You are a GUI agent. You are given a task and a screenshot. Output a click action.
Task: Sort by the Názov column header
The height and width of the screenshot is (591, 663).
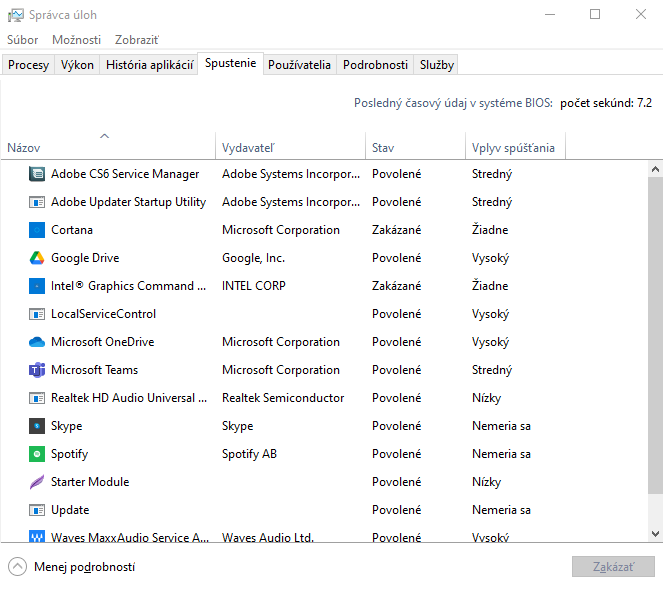[108, 145]
